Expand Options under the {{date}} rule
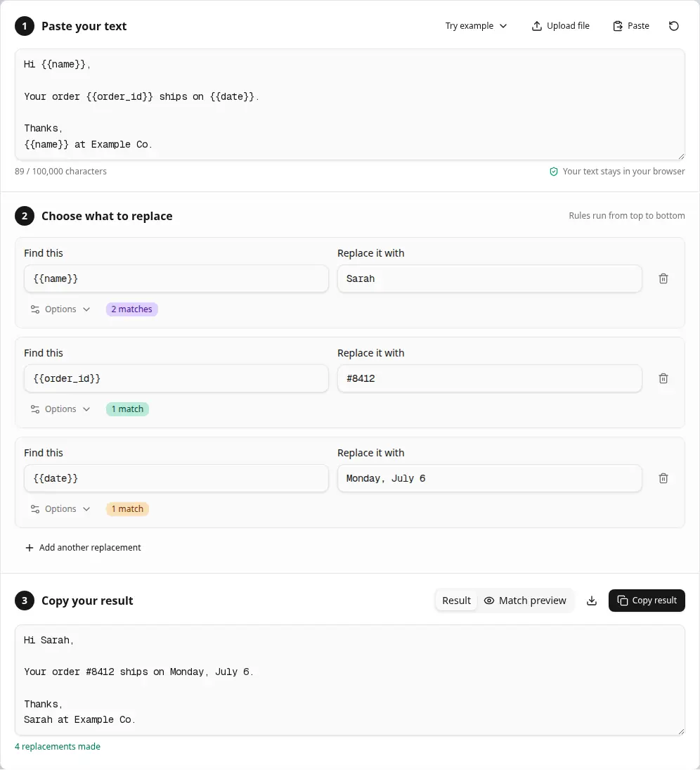This screenshot has height=770, width=700. point(60,508)
